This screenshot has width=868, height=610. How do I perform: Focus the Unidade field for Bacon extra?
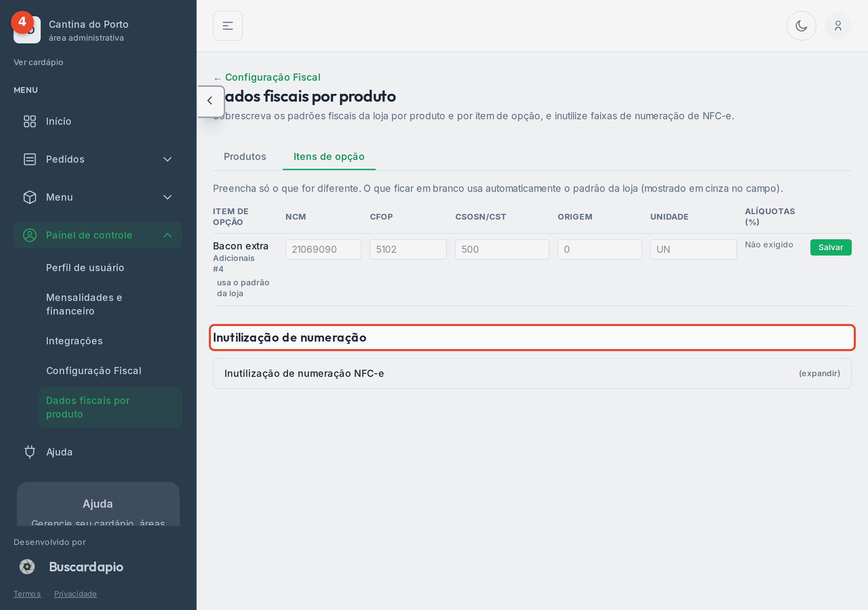coord(693,249)
